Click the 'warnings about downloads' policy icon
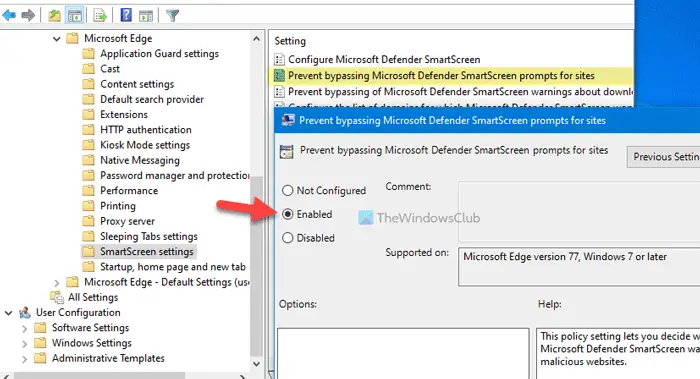 click(x=279, y=92)
